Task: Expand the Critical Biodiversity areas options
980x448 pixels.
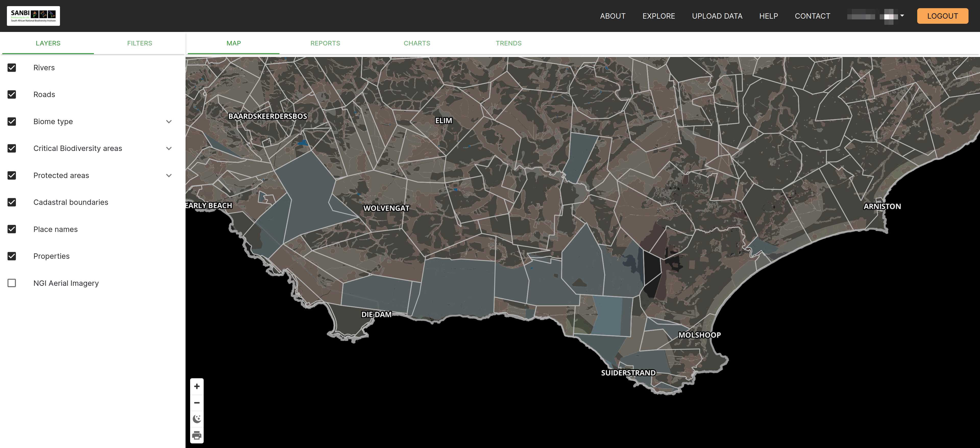Action: pos(169,148)
